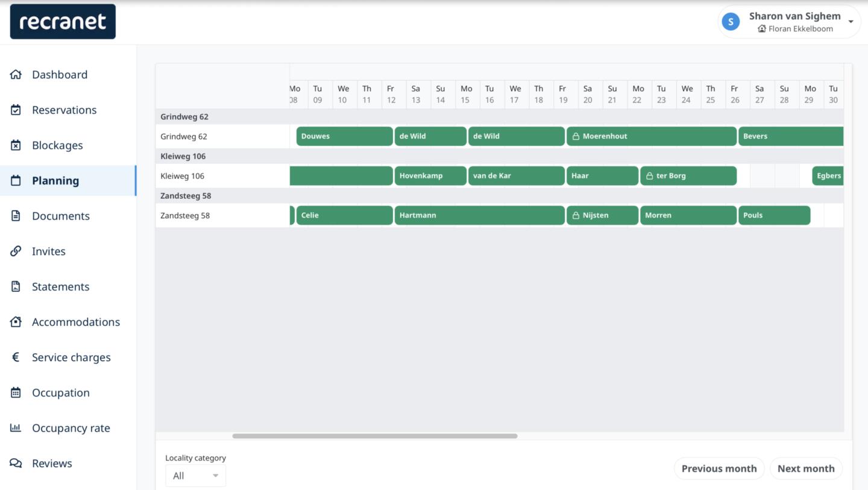Viewport: 868px width, 490px height.
Task: Open the Hovenkamp reservation bar
Action: click(430, 176)
